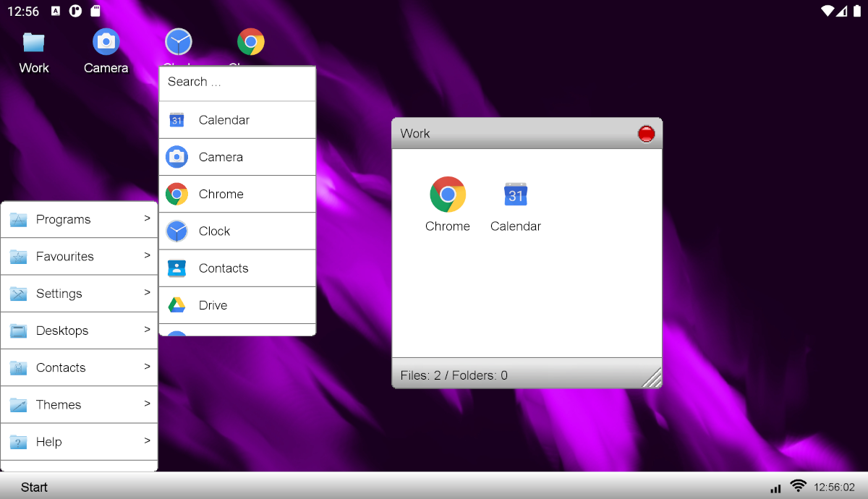Expand the Favourites submenu arrow
Viewport: 868px width, 499px height.
pyautogui.click(x=148, y=255)
